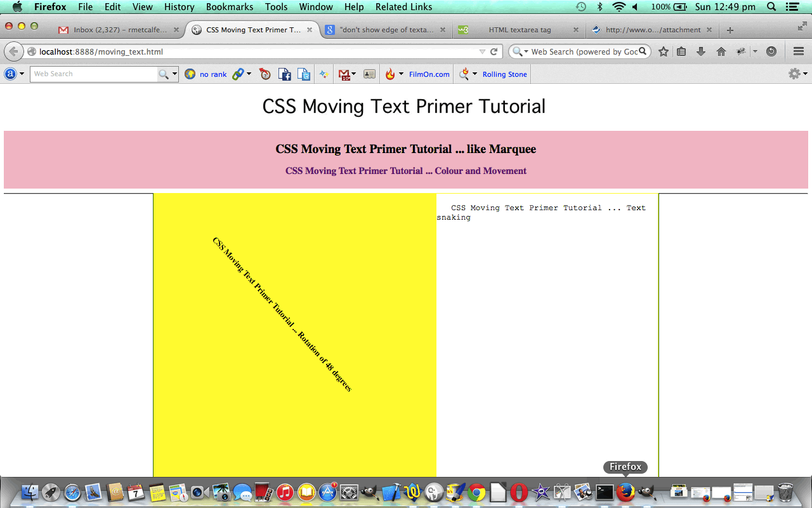The image size is (812, 508).
Task: Click the Alexa Web Search input box
Action: pyautogui.click(x=94, y=74)
